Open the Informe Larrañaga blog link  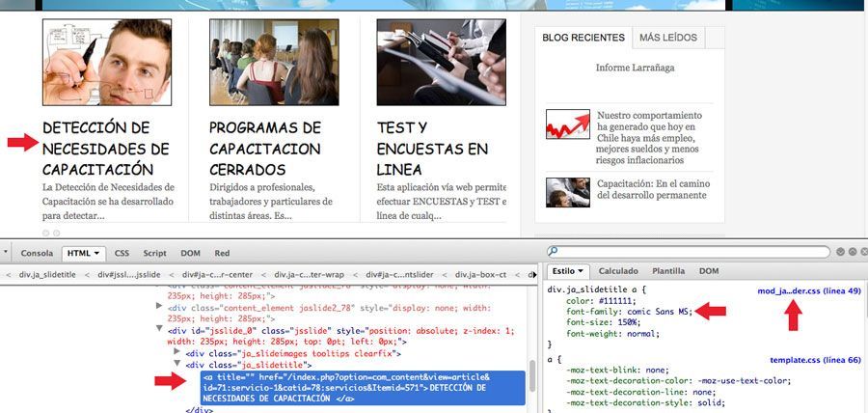(x=635, y=68)
